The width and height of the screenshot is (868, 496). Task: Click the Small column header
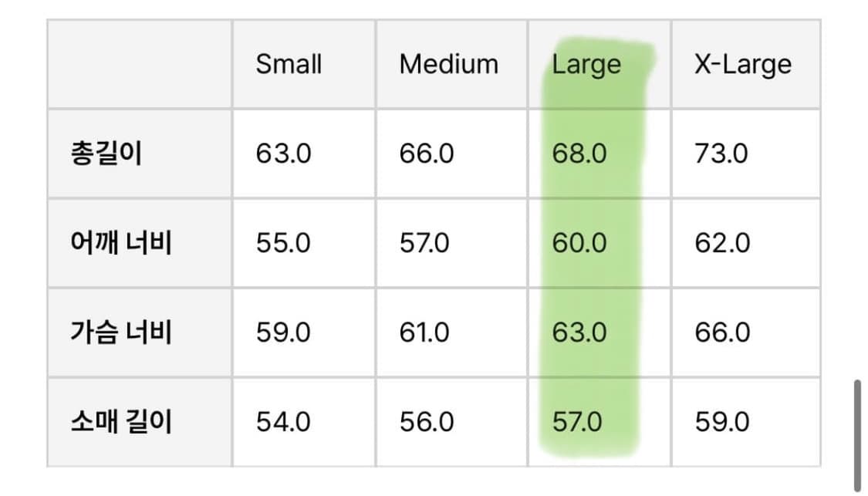tap(289, 64)
